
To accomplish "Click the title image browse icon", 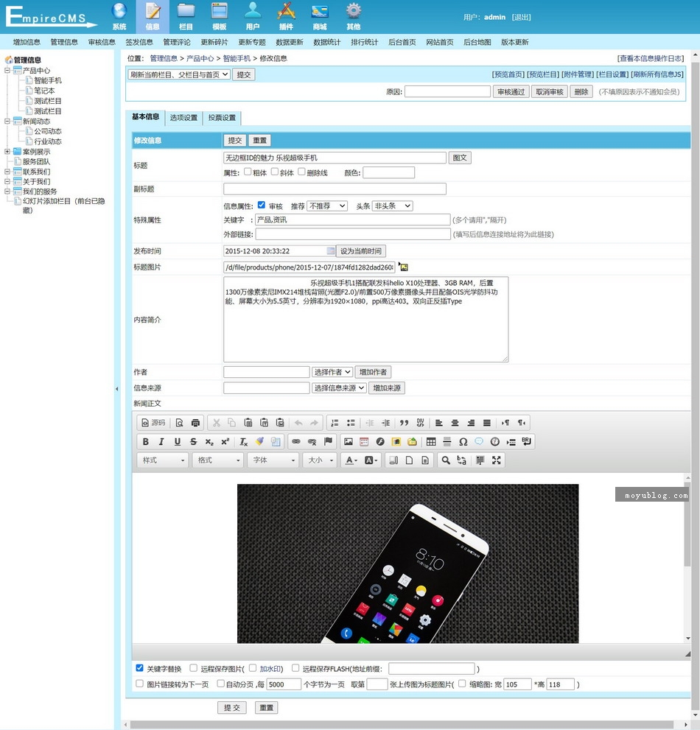I will tap(403, 267).
